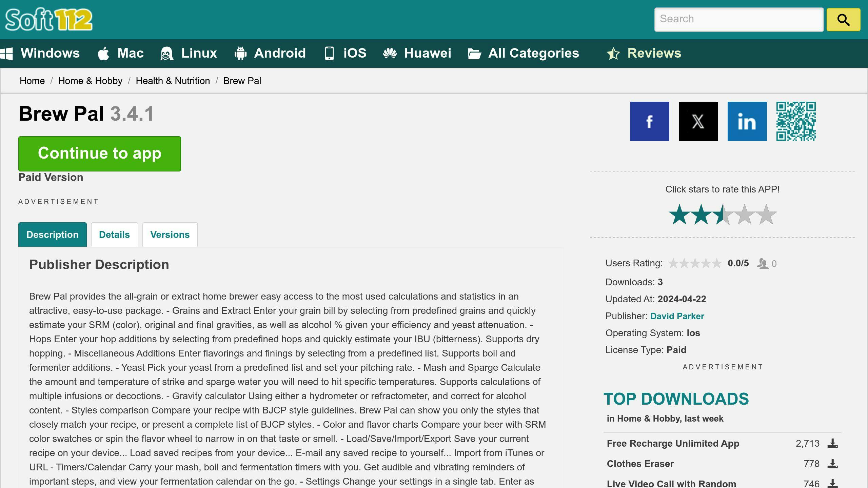Click the Paid Version label
Viewport: 868px width, 488px height.
click(51, 177)
